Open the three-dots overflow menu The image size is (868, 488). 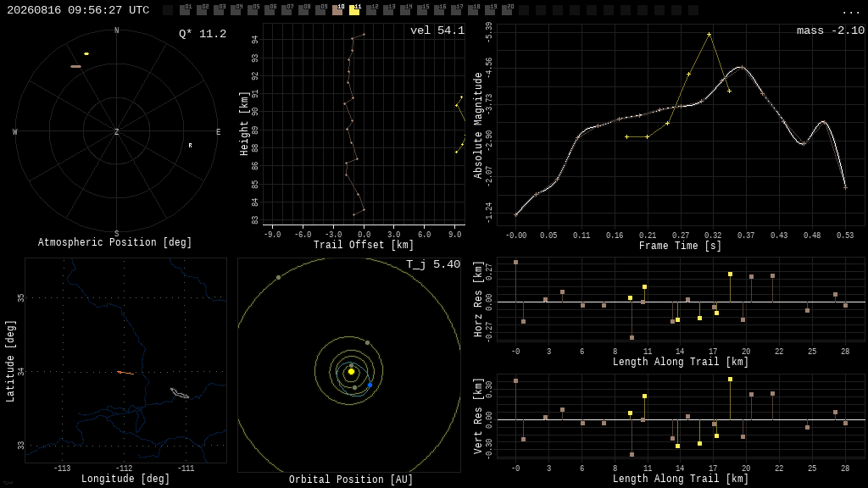[851, 11]
